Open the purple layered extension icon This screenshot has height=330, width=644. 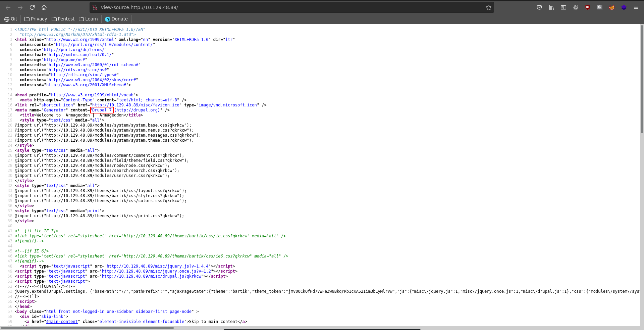tap(624, 7)
